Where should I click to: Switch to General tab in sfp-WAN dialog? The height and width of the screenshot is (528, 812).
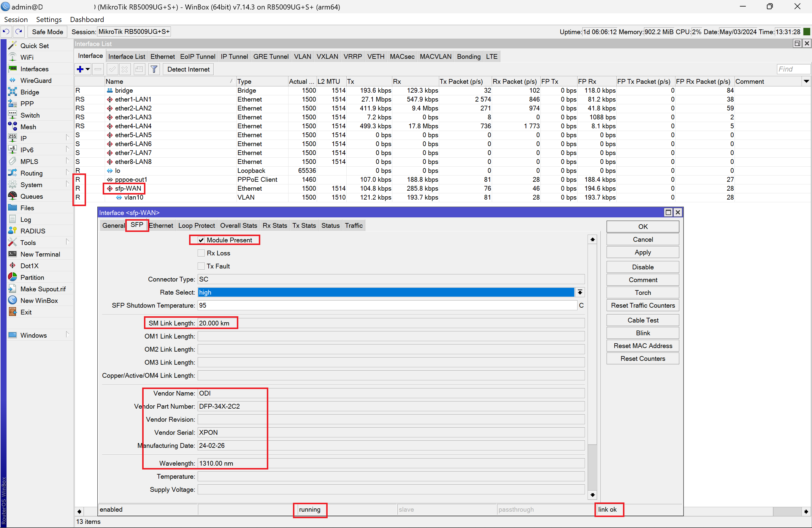pos(113,226)
